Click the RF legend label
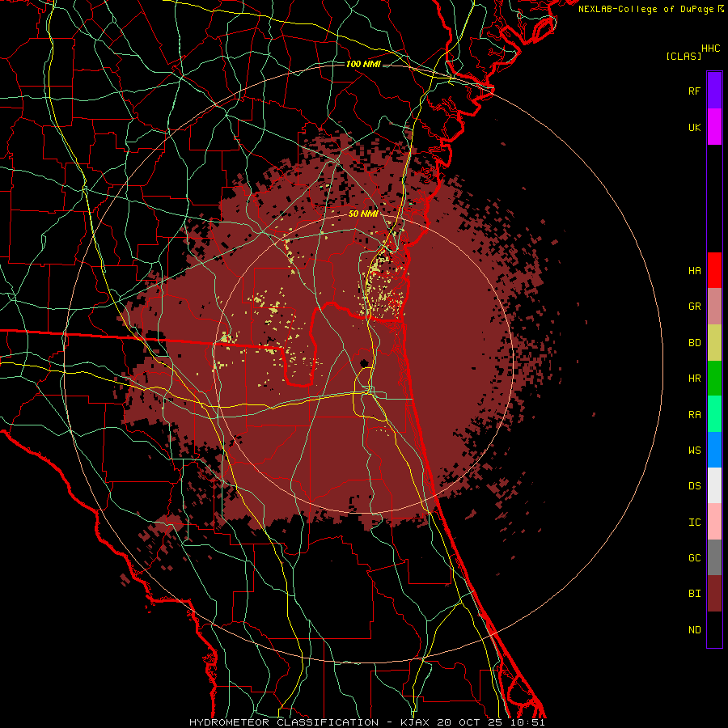Screen dimensions: 728x728 pos(694,91)
